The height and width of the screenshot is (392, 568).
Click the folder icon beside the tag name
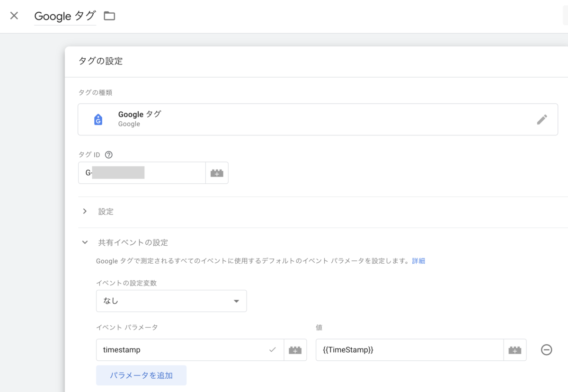tap(109, 16)
